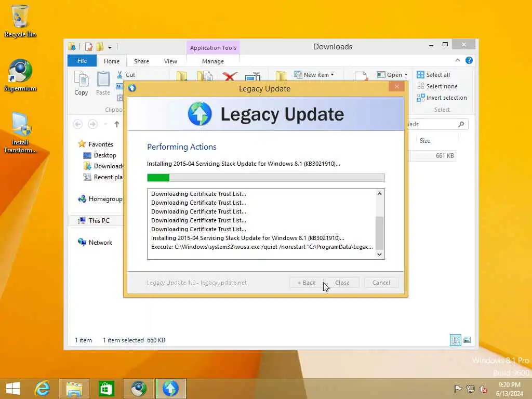Click the Properties quick access toolbar icon
Image resolution: width=532 pixels, height=399 pixels.
(x=88, y=46)
